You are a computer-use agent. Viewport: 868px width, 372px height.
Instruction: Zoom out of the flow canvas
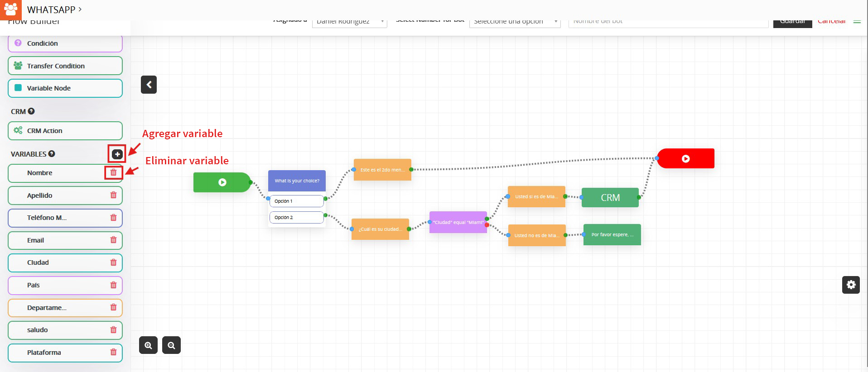(x=171, y=345)
